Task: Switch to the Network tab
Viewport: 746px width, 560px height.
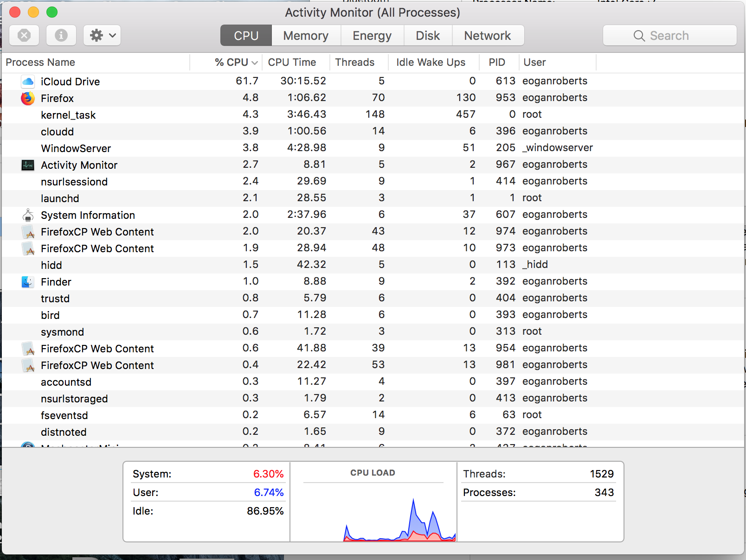Action: tap(488, 36)
